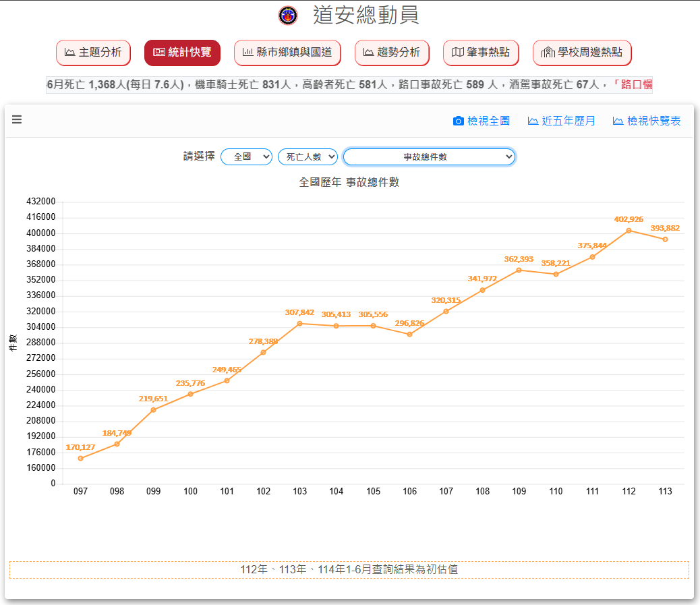Click the 道安總動員 logo emblem
Viewport: 700px width, 605px height.
tap(288, 16)
